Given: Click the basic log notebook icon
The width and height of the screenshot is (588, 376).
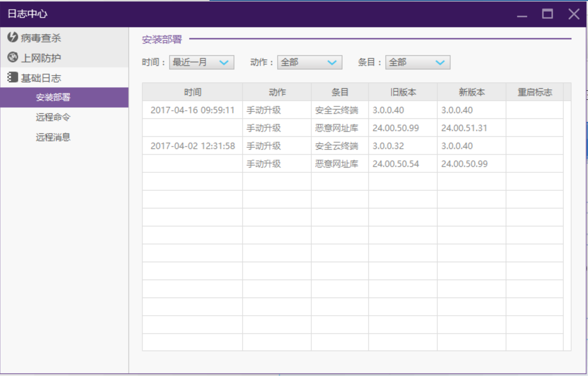Looking at the screenshot, I should (12, 77).
